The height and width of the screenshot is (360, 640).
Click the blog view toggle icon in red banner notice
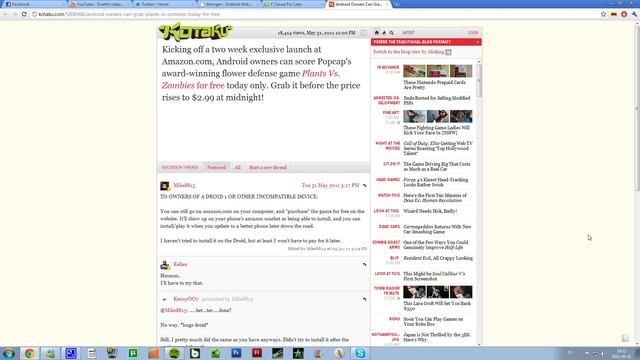448,52
